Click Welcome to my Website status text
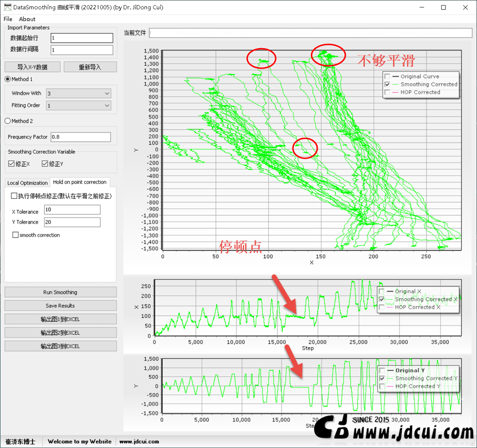 click(x=79, y=441)
